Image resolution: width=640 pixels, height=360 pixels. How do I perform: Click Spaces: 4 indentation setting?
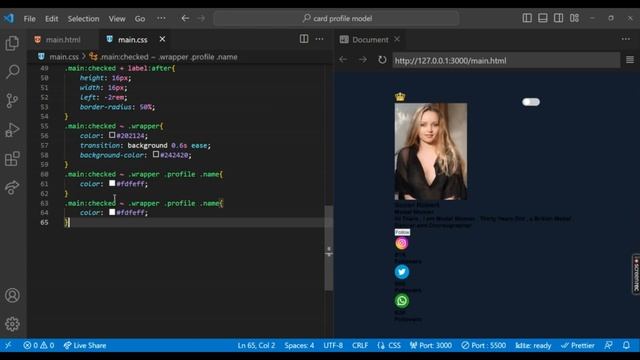click(299, 345)
